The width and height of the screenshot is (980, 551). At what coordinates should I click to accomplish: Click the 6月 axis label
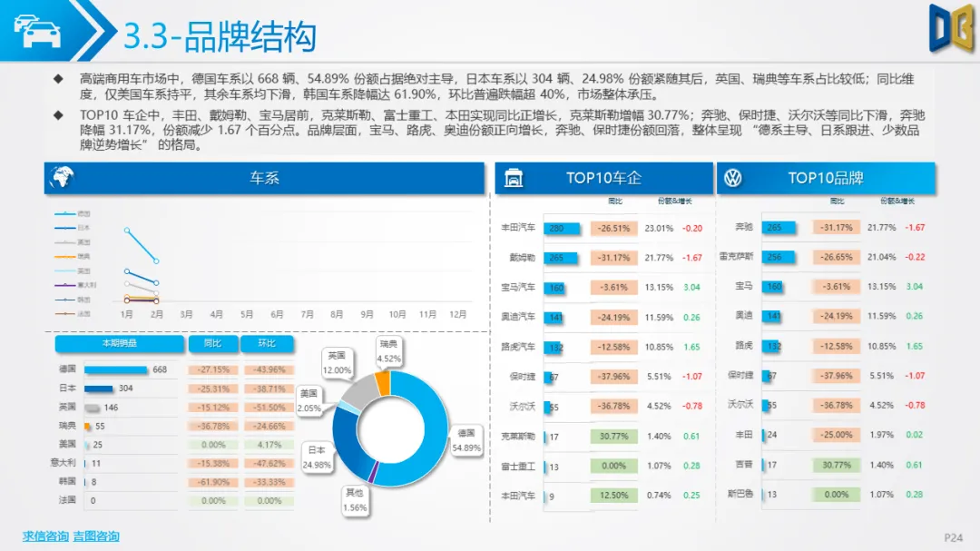pyautogui.click(x=277, y=315)
